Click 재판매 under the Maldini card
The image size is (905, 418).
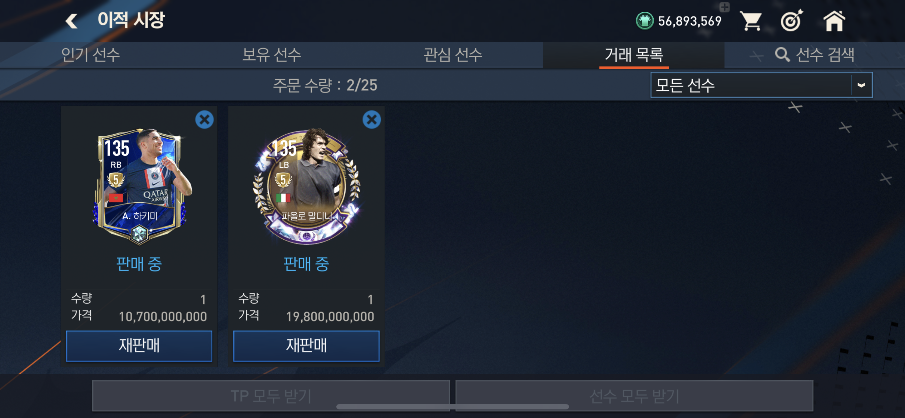point(306,346)
